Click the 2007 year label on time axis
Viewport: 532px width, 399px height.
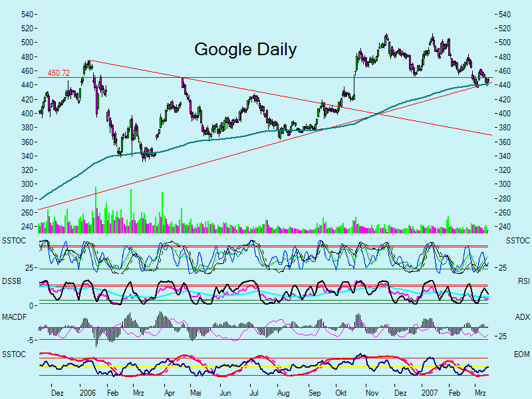(430, 393)
